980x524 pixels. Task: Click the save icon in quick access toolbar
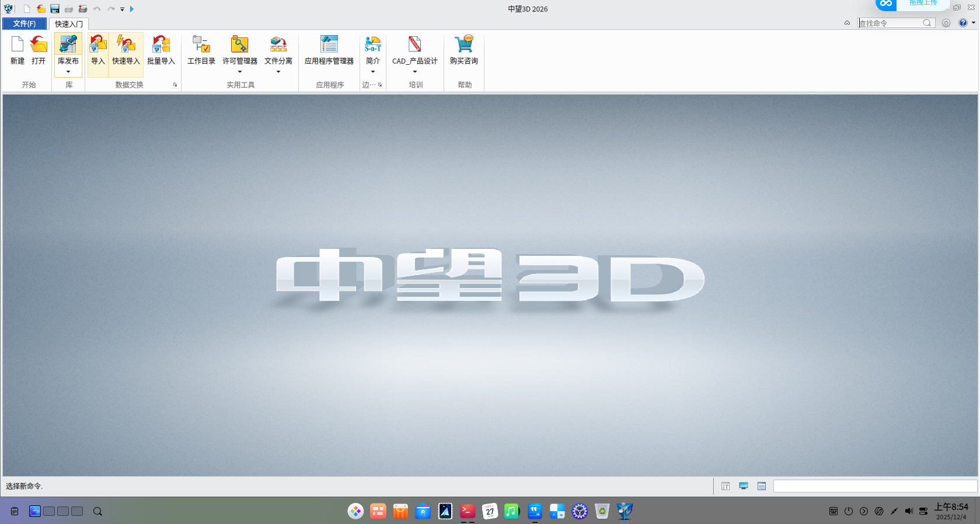[55, 9]
